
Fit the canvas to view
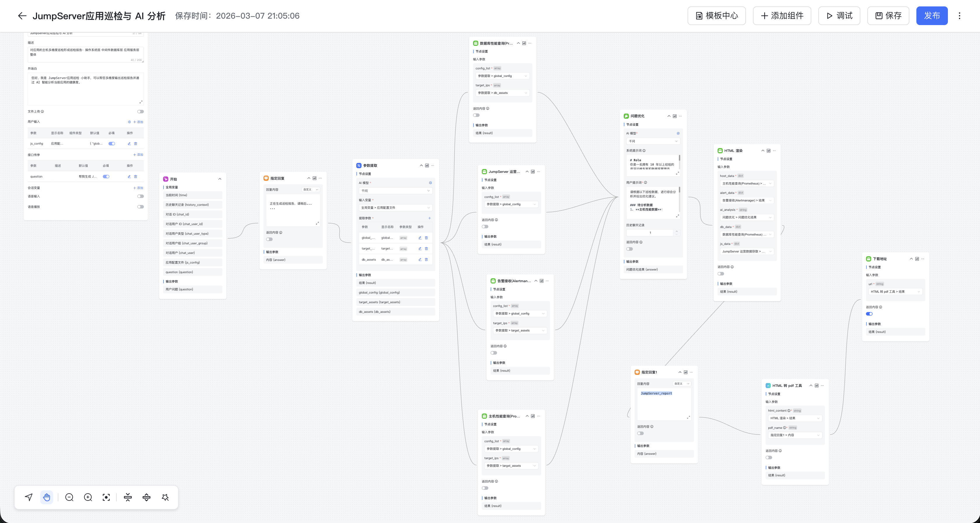coord(106,497)
